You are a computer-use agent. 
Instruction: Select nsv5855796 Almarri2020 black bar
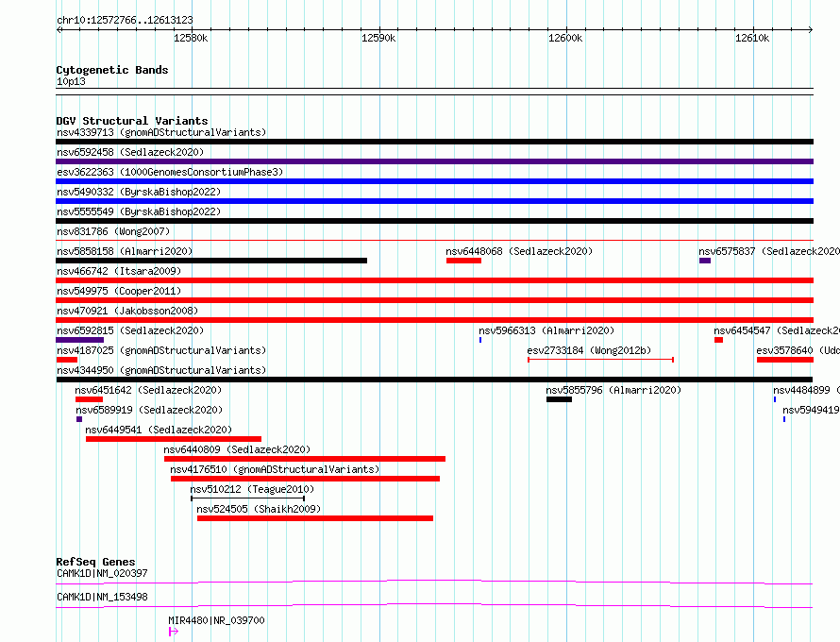pos(560,399)
